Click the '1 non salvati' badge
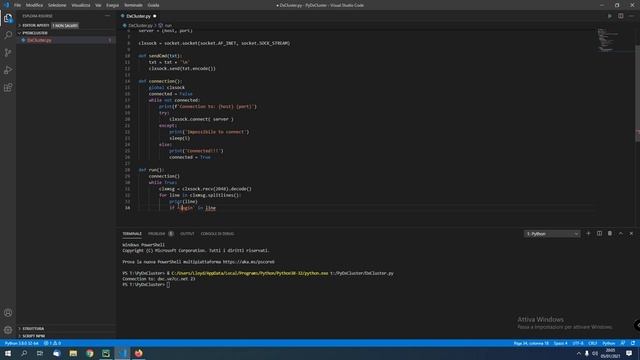 [x=65, y=25]
